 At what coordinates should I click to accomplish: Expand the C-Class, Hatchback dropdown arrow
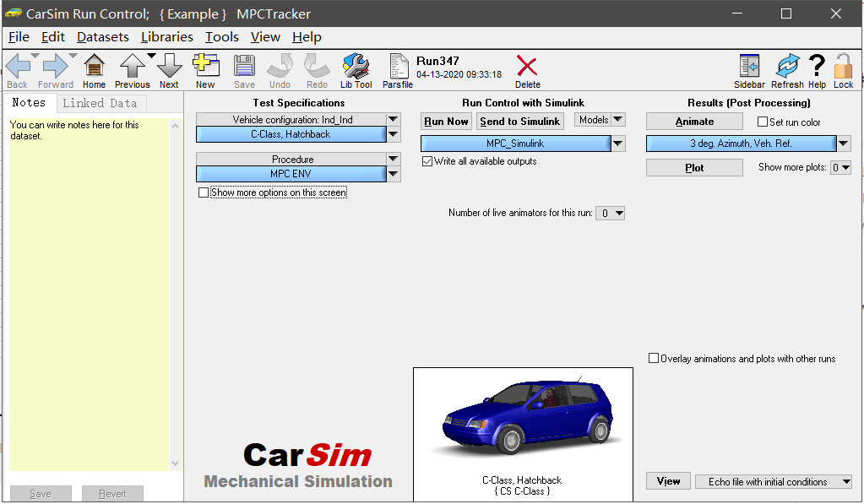click(393, 134)
